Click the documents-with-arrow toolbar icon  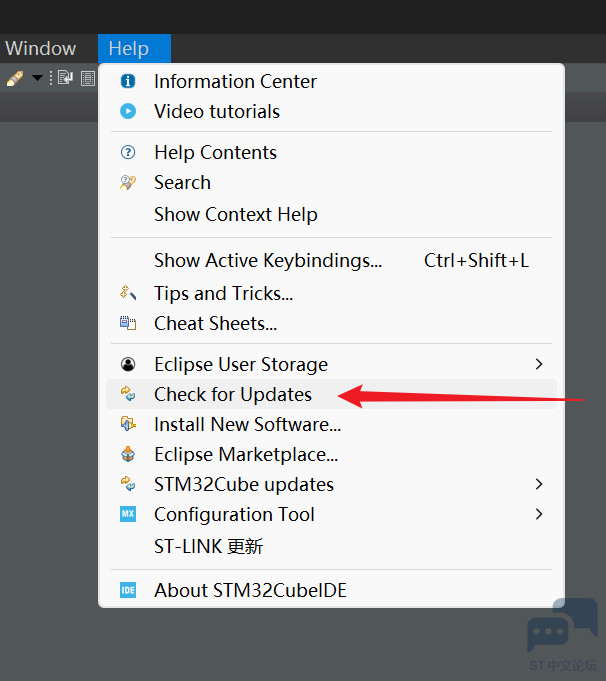(x=65, y=78)
